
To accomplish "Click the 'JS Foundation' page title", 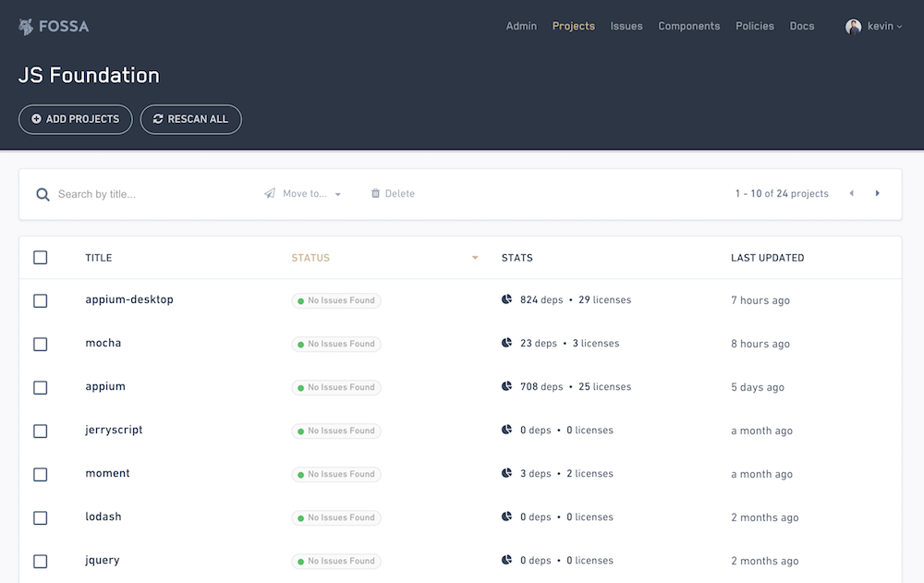I will [x=89, y=76].
